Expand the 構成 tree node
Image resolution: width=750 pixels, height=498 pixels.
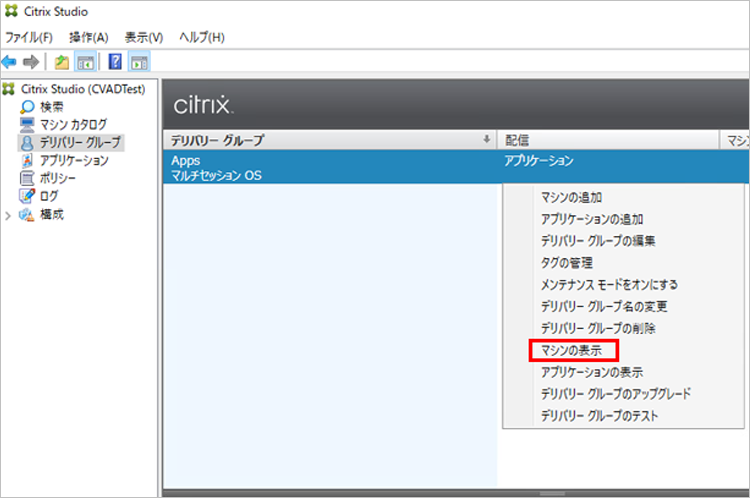pyautogui.click(x=8, y=215)
